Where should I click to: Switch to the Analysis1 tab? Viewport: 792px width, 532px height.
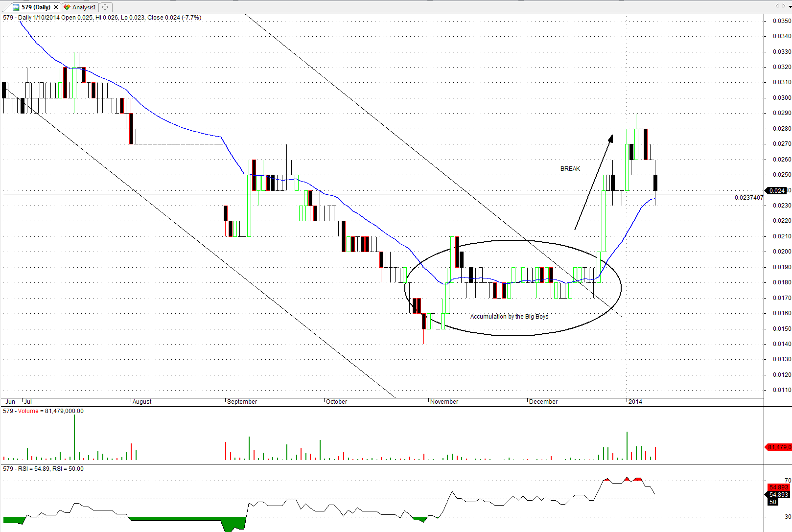pyautogui.click(x=84, y=7)
